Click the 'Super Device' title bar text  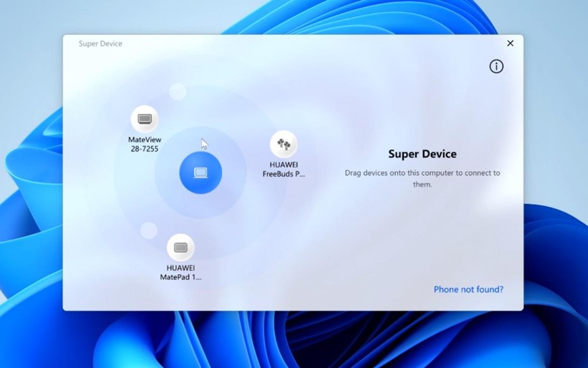tap(100, 43)
